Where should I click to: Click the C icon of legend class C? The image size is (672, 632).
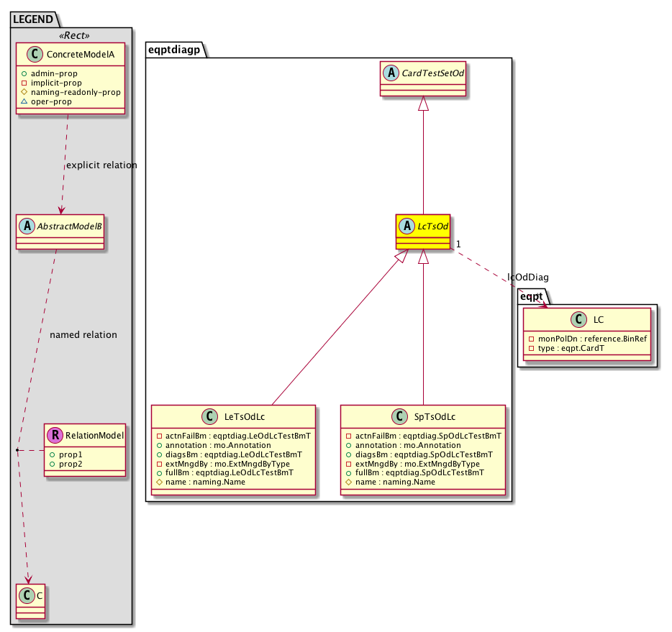point(27,595)
